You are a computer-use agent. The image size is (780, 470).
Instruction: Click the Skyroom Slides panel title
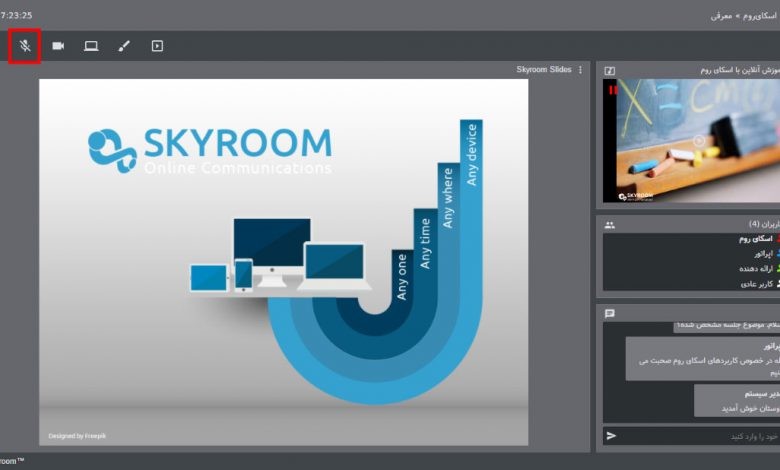tap(544, 70)
